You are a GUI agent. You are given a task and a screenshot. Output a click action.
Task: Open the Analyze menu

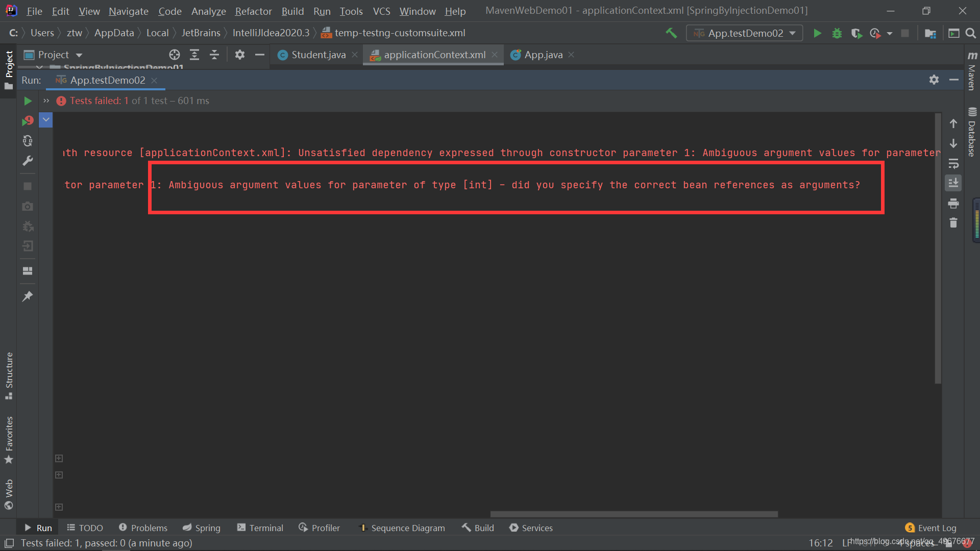point(208,11)
